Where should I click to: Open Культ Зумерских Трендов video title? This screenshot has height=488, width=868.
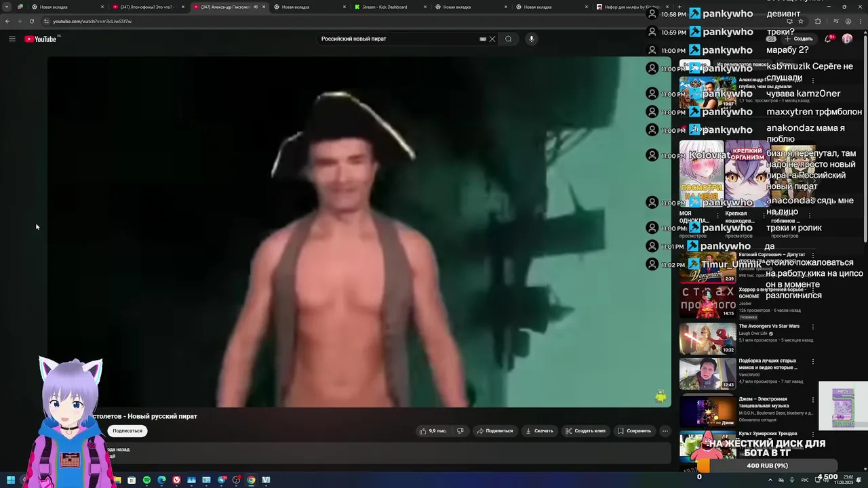tap(768, 434)
